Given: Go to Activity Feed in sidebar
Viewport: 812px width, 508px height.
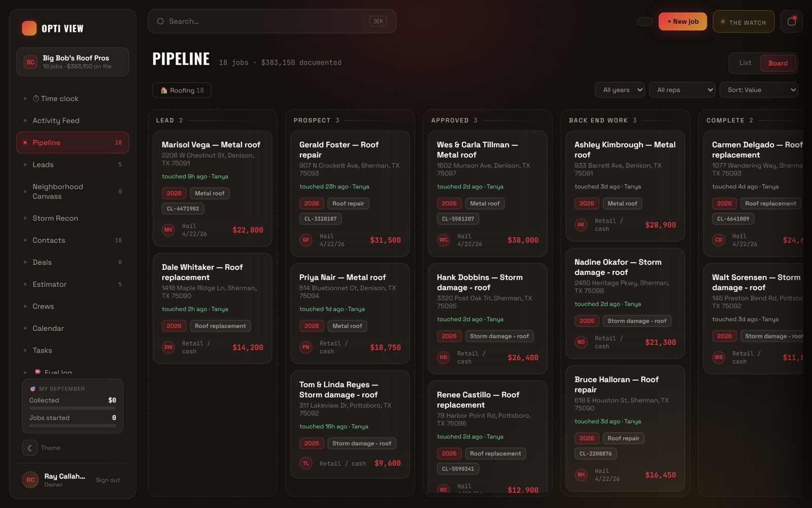Looking at the screenshot, I should click(x=73, y=120).
